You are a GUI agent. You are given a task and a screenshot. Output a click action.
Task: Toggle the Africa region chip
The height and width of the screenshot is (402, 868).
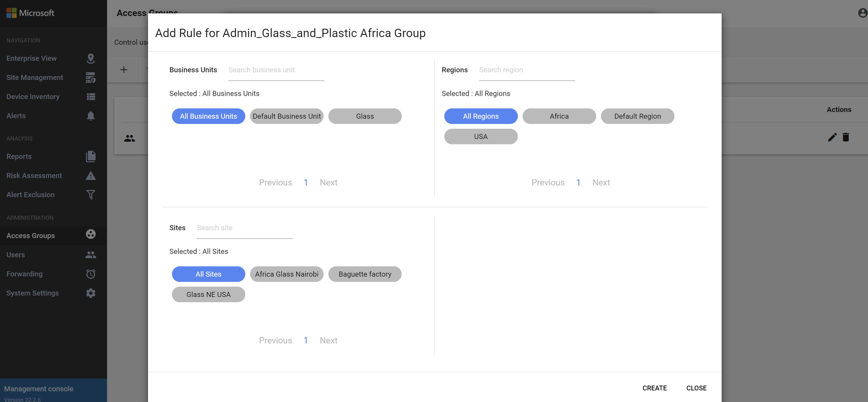(559, 116)
